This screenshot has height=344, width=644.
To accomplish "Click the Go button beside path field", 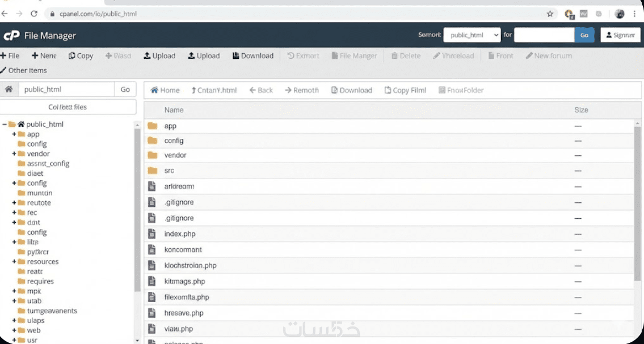I will [125, 89].
